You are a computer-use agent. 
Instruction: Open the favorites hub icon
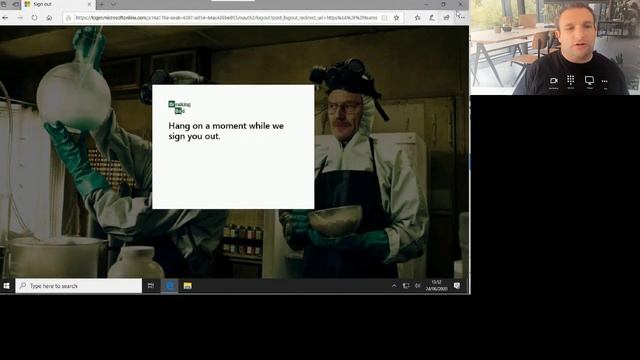tap(417, 18)
